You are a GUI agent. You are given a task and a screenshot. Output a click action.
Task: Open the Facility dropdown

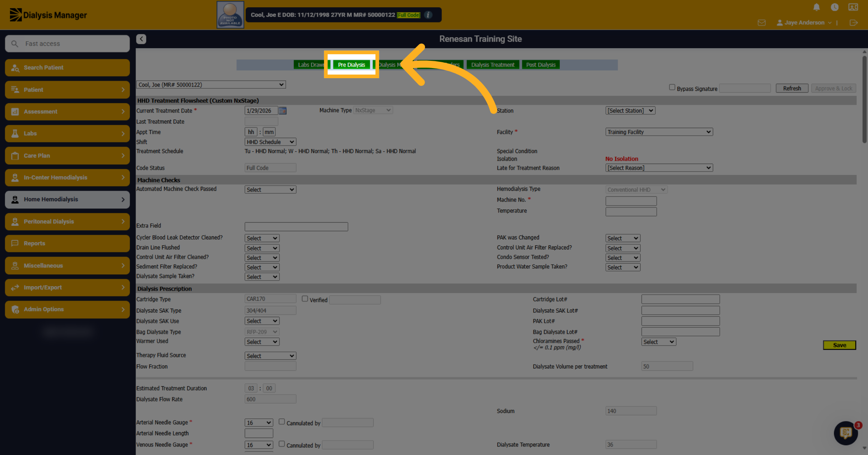point(659,132)
